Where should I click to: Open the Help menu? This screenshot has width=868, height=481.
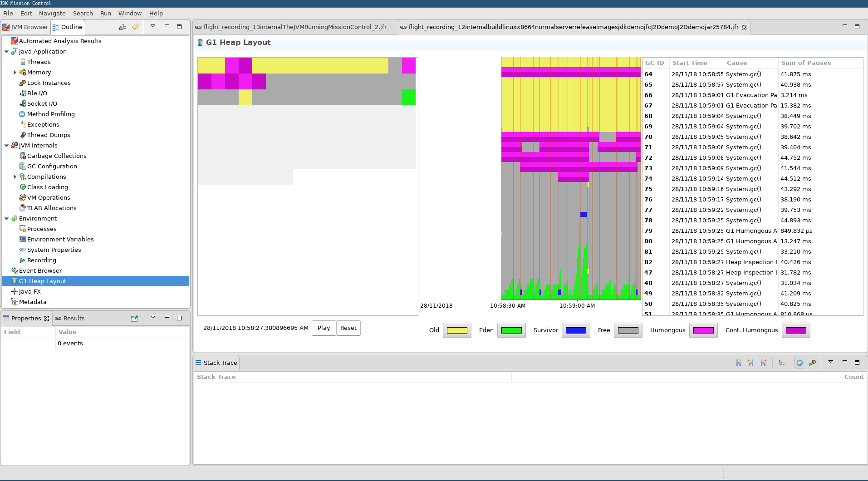click(156, 13)
